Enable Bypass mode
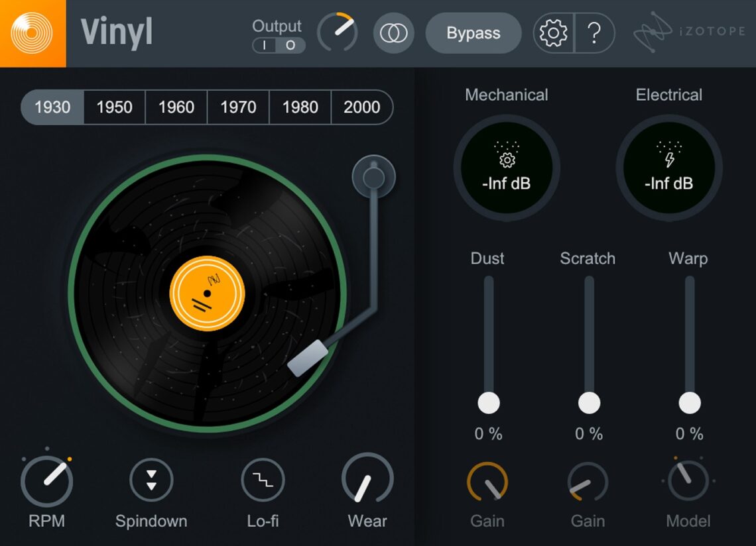The image size is (756, 546). pyautogui.click(x=473, y=32)
